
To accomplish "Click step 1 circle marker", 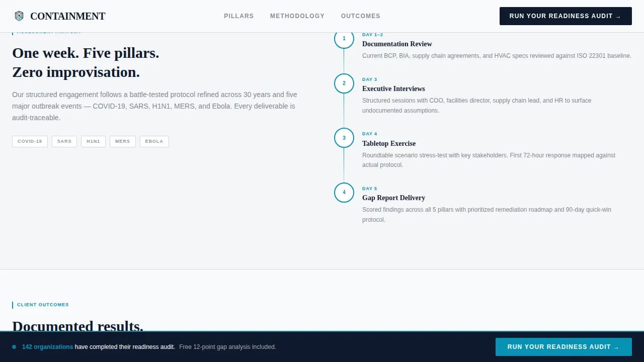I will tap(344, 39).
